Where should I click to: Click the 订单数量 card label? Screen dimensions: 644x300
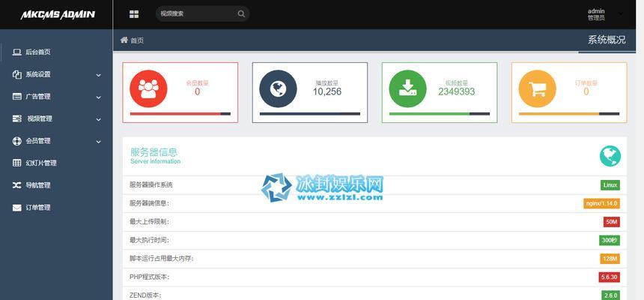586,82
